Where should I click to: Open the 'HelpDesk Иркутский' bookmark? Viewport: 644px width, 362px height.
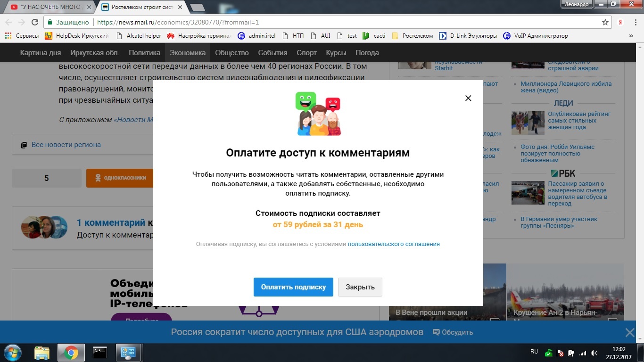(x=77, y=35)
